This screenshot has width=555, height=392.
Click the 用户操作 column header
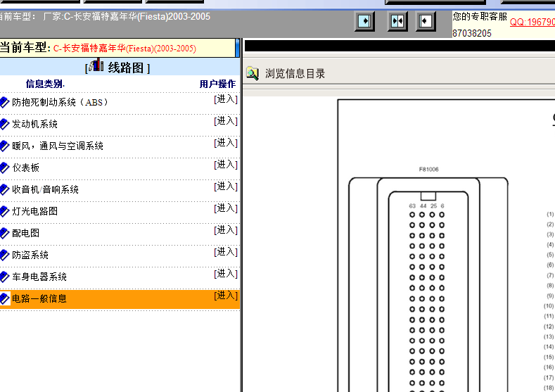pos(217,84)
